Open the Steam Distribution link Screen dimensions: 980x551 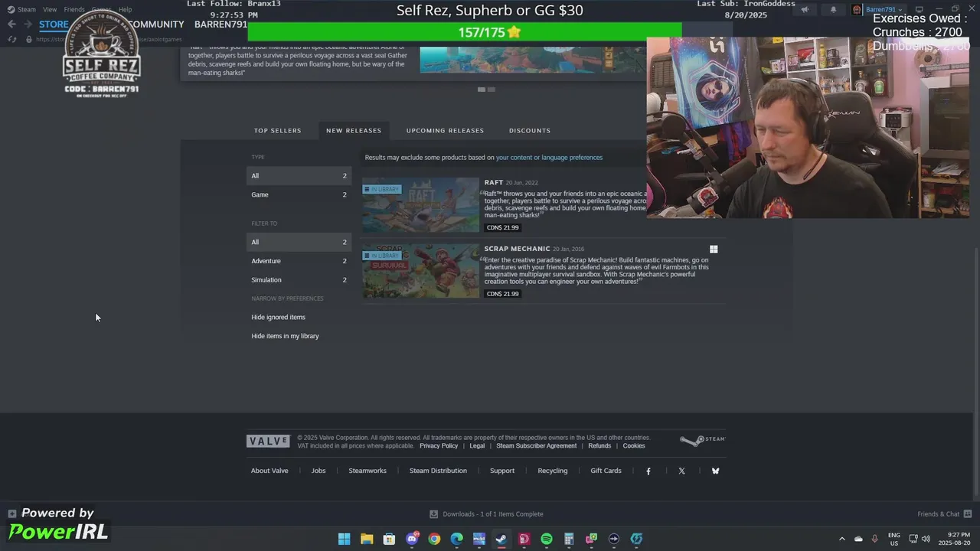pos(438,471)
